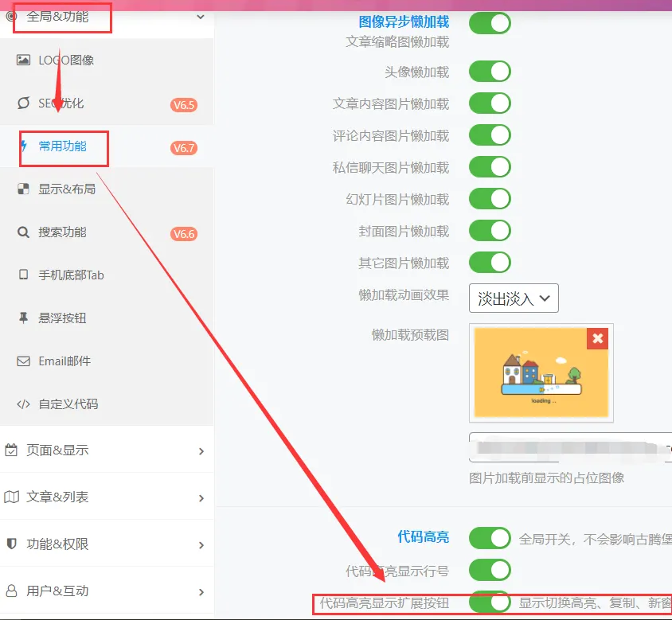
Task: Click 代码高亮 heading text
Action: pyautogui.click(x=423, y=536)
